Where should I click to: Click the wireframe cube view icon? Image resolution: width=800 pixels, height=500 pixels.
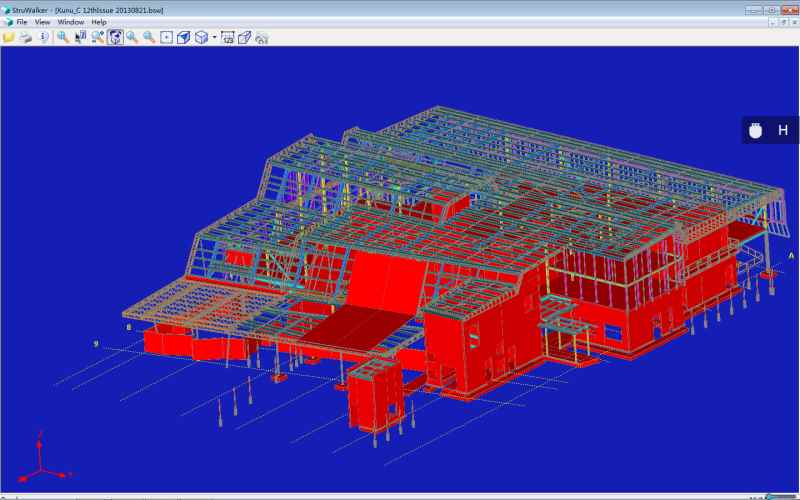click(x=201, y=37)
